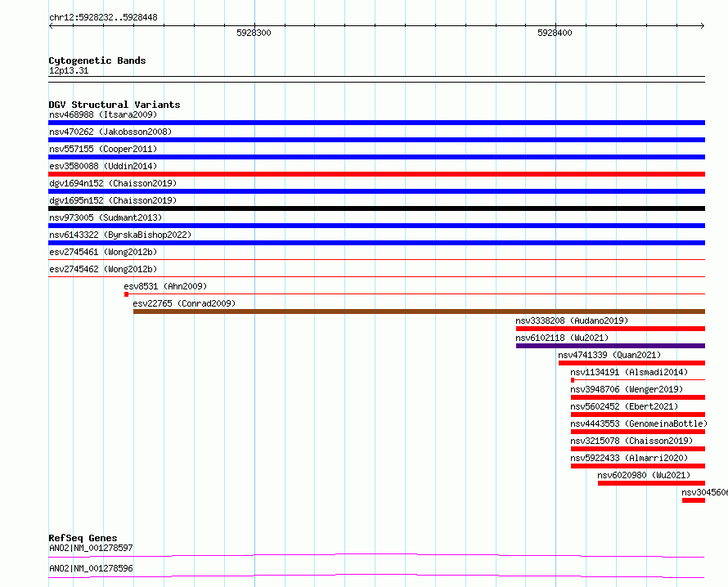Click nsv5922433 (Almarri2020) label
The width and height of the screenshot is (728, 587).
[629, 458]
